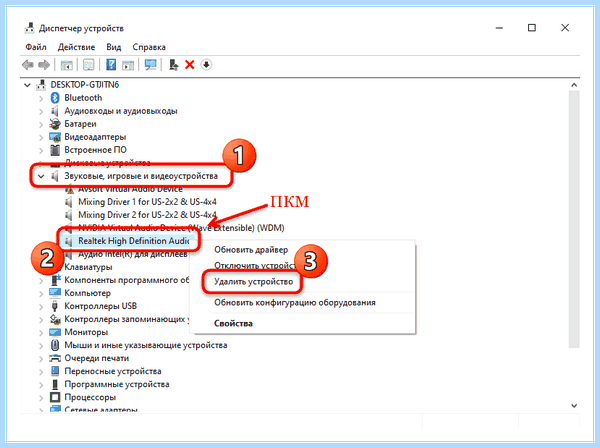Expand the Видеоадаптеры category
The height and width of the screenshot is (448, 600).
[x=41, y=137]
